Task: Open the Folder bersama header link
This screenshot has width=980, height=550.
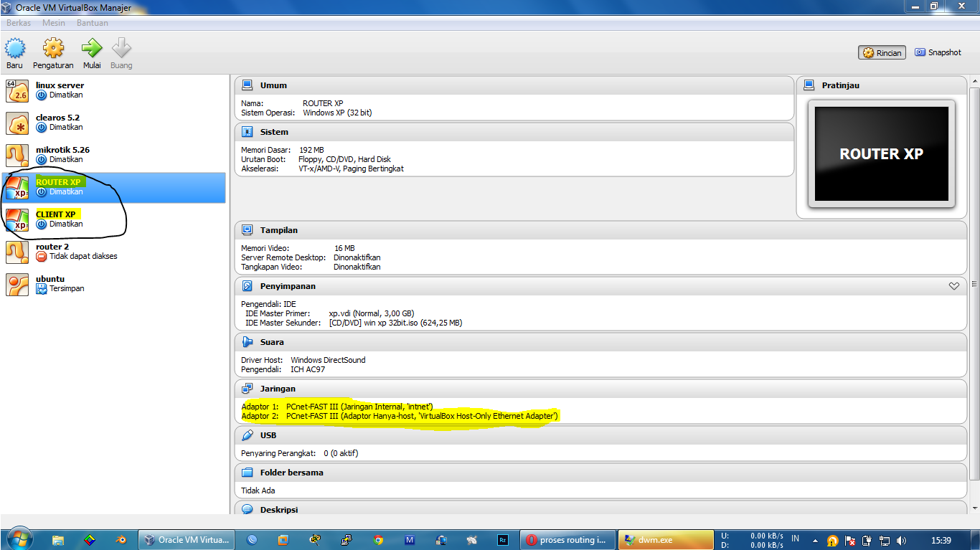Action: click(x=291, y=473)
